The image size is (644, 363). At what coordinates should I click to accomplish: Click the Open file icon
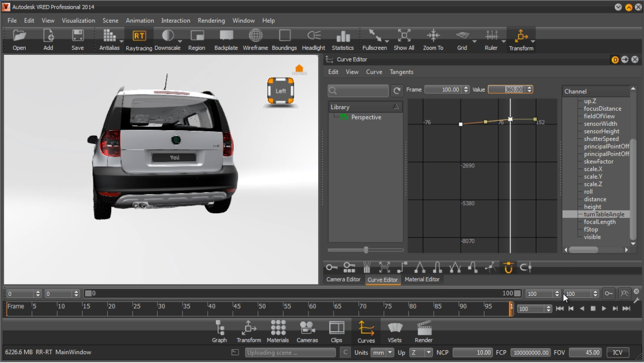pyautogui.click(x=19, y=36)
